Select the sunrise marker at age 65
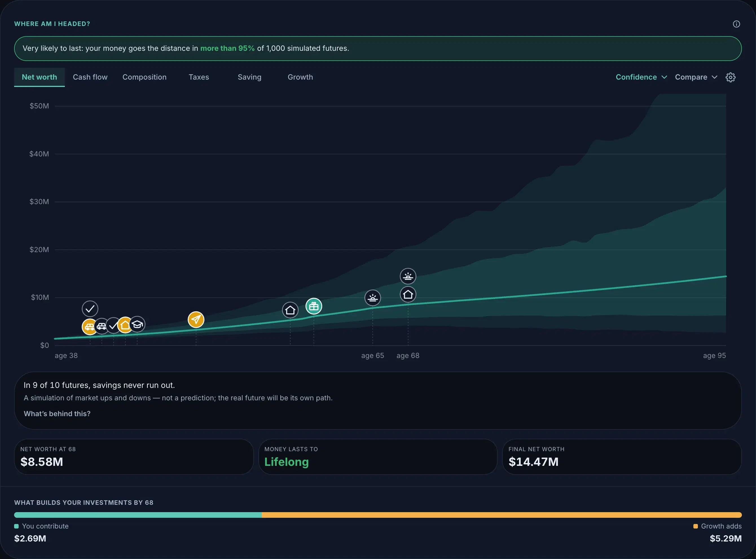 pos(373,298)
